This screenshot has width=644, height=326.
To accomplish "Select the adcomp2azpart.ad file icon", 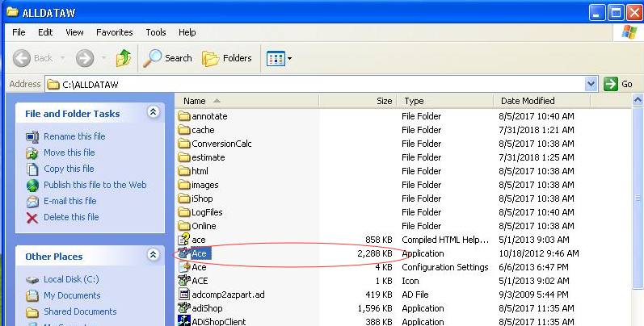I will (184, 295).
